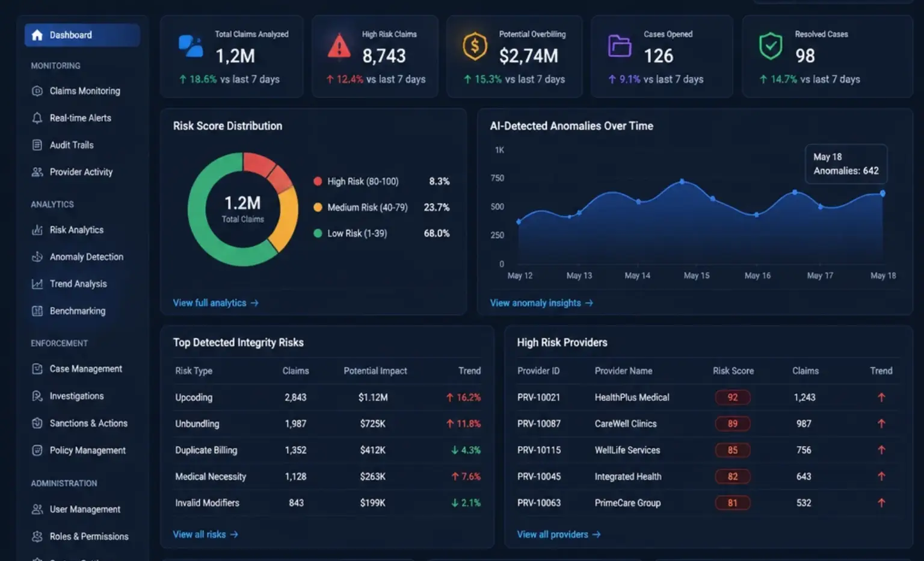
Task: Click the Investigations search icon
Action: [x=37, y=396]
